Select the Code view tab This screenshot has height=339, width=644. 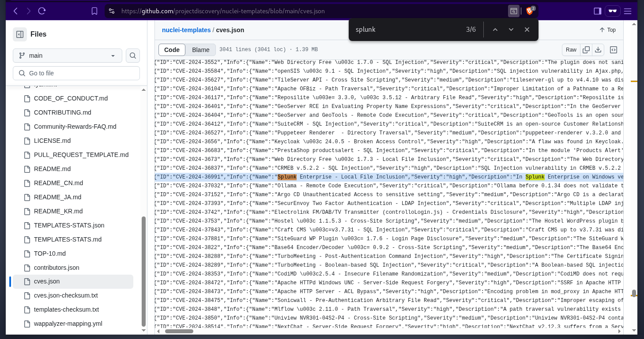coord(172,50)
